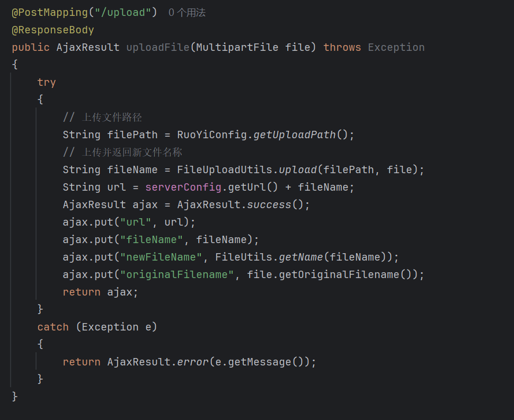Click the getOriginalFilename method call

click(351, 274)
